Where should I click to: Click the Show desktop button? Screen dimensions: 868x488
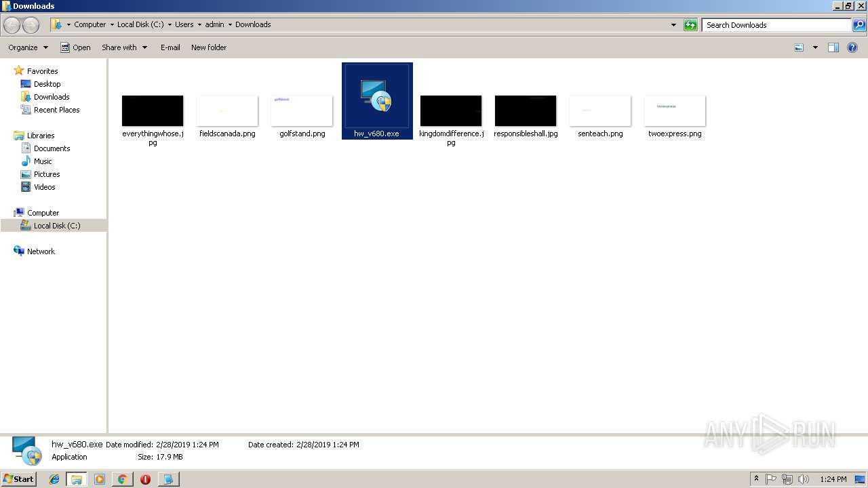(861, 479)
